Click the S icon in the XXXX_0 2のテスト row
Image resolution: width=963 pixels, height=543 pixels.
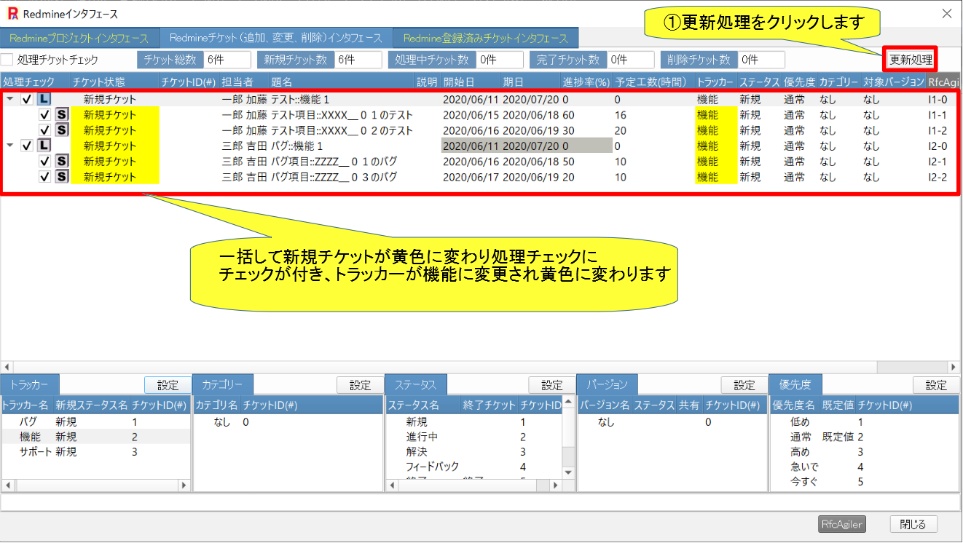coord(61,130)
